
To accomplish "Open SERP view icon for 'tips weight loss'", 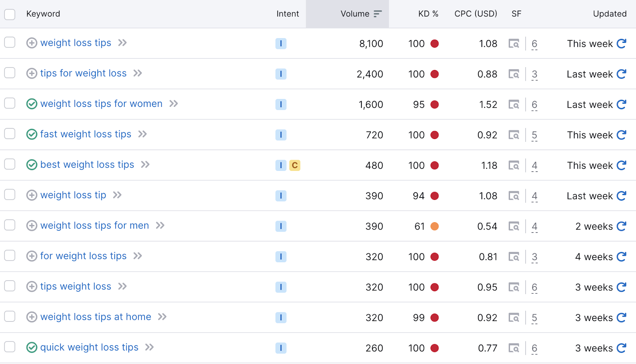I will (514, 287).
